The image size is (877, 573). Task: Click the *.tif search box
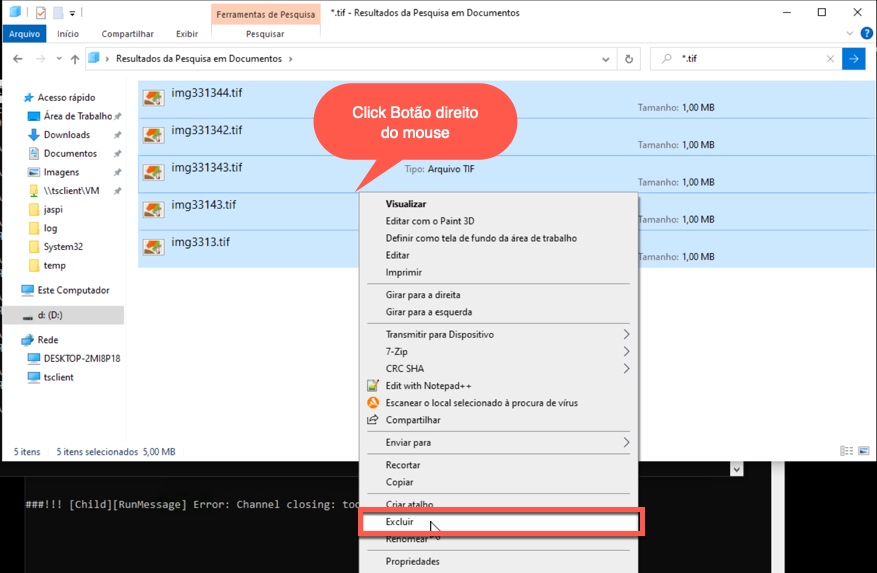[x=747, y=59]
